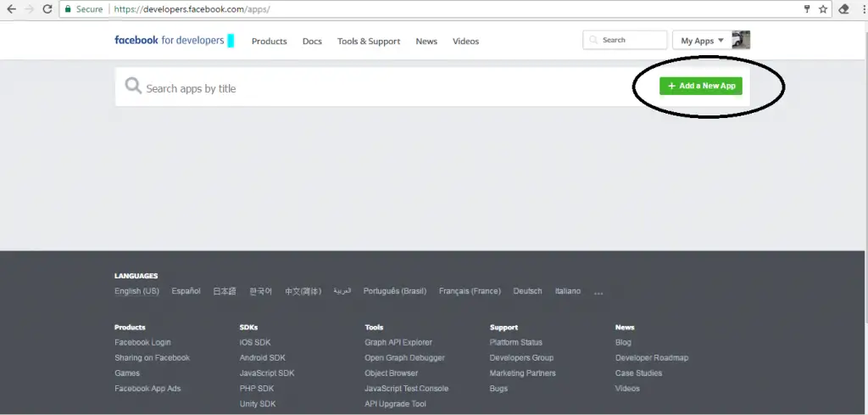Switch language to 한국어

[260, 291]
